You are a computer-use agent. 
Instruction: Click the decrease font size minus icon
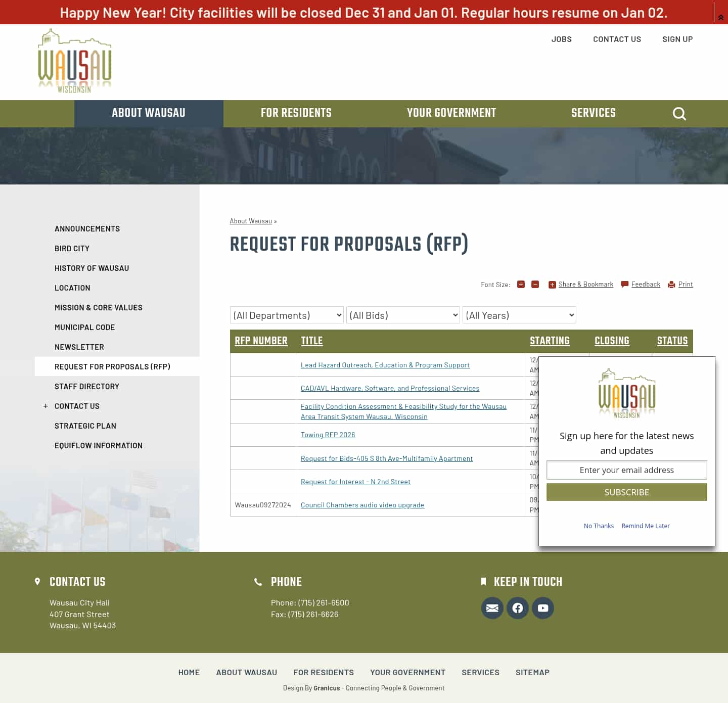click(535, 284)
